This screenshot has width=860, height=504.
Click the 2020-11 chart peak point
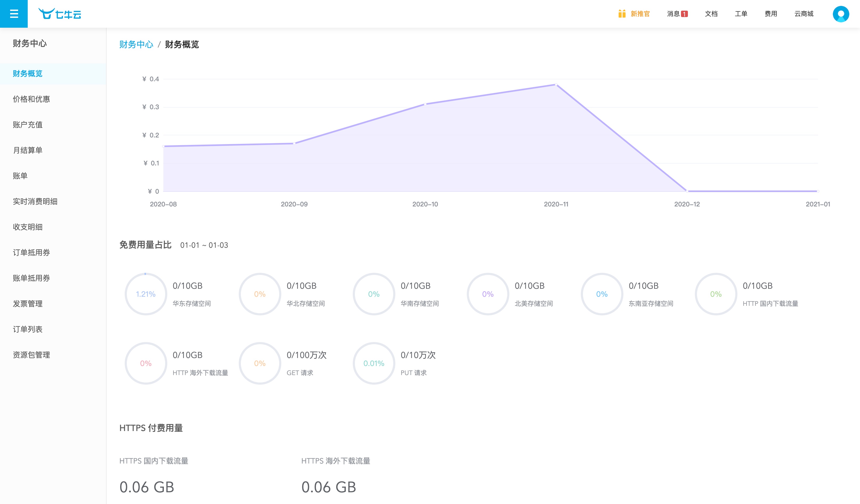[556, 85]
